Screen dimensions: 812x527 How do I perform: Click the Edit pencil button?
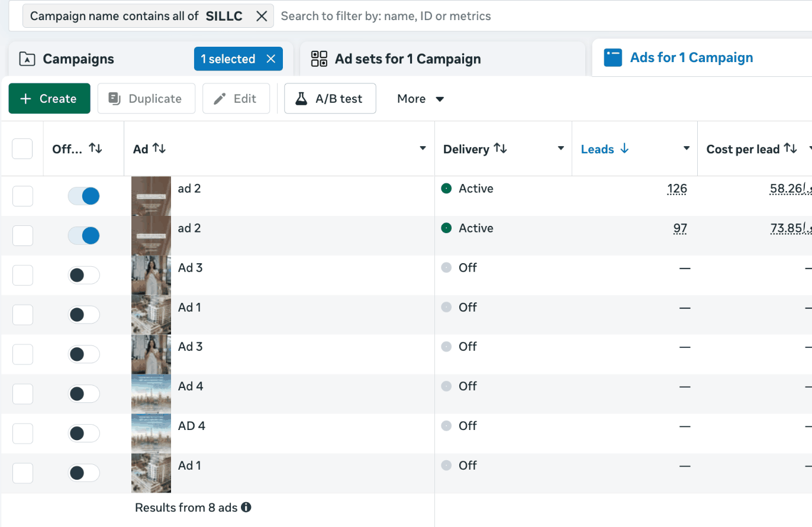pos(236,98)
